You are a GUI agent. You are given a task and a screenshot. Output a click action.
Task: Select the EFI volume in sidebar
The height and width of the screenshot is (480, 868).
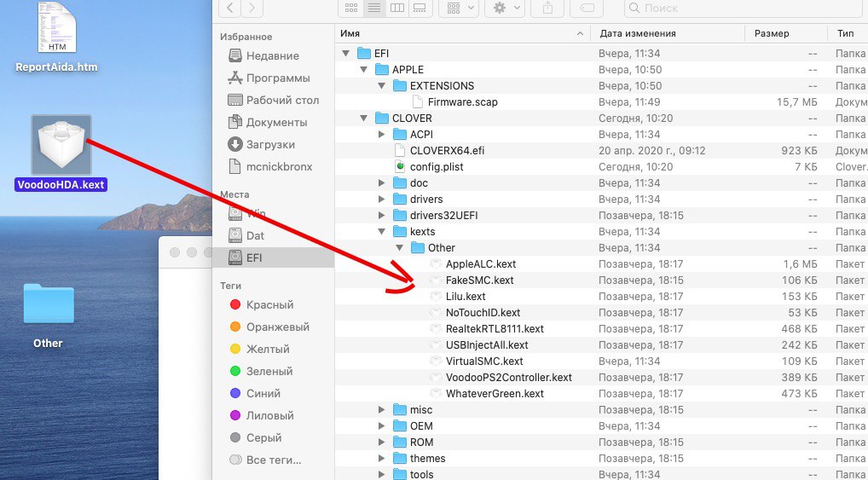[x=274, y=257]
